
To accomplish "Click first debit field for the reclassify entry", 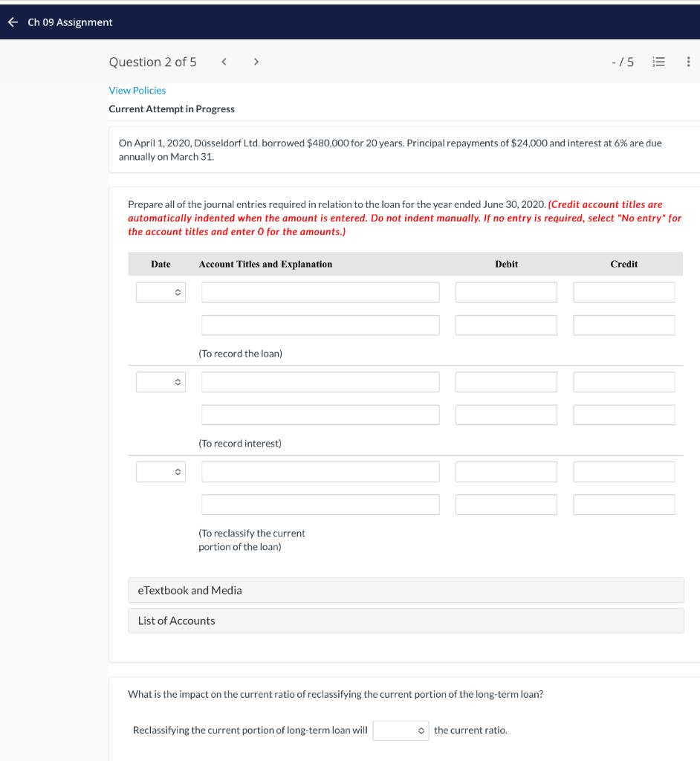I will click(506, 472).
